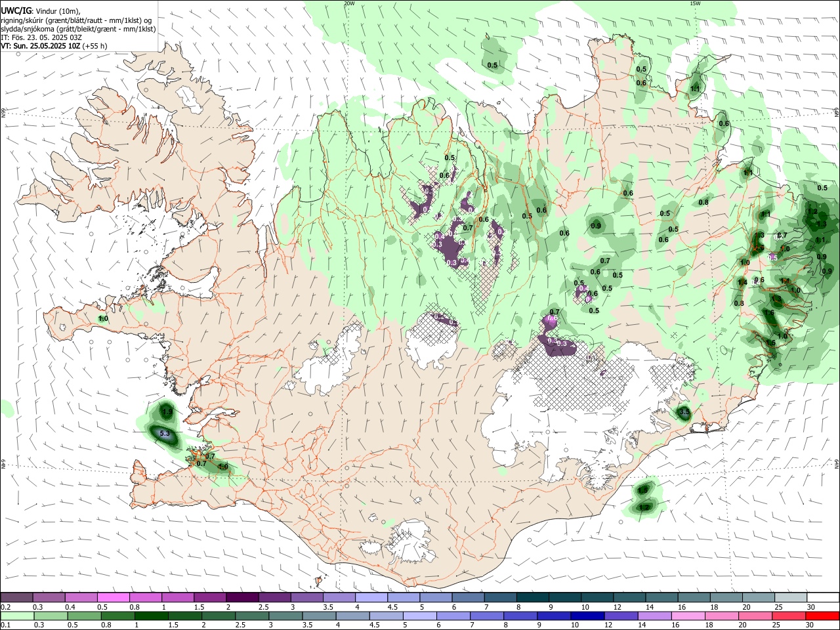Click the valid time 'VT: Sun. 25.05.2025 10Z'
The height and width of the screenshot is (630, 840).
40,46
